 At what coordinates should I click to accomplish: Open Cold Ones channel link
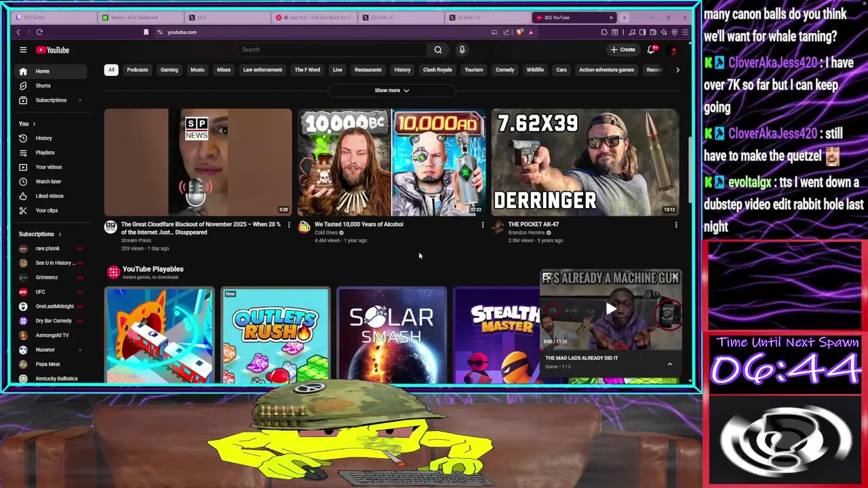326,232
